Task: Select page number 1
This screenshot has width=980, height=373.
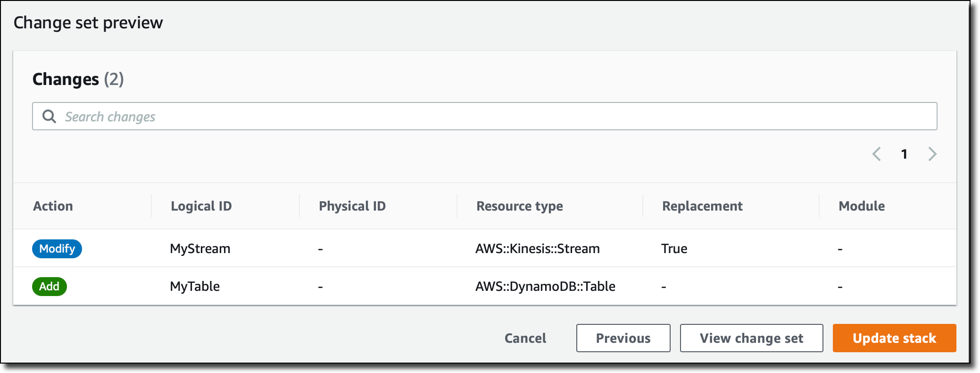Action: pos(904,154)
